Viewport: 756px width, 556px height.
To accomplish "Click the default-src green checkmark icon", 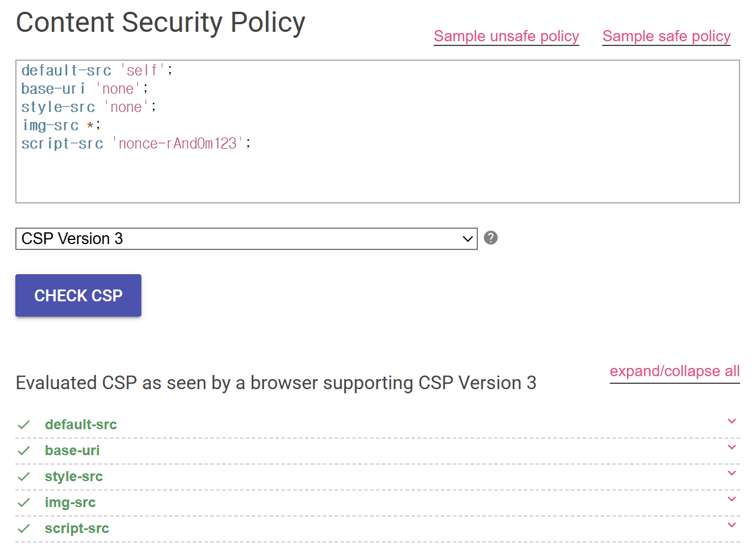I will [24, 425].
